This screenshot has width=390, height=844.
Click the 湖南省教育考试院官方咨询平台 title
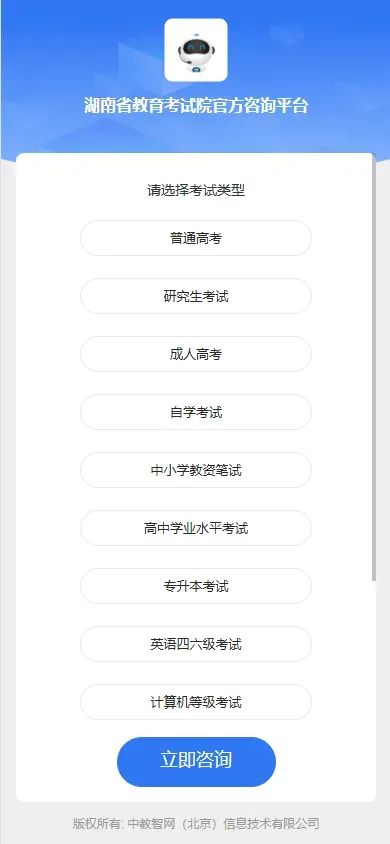[196, 106]
